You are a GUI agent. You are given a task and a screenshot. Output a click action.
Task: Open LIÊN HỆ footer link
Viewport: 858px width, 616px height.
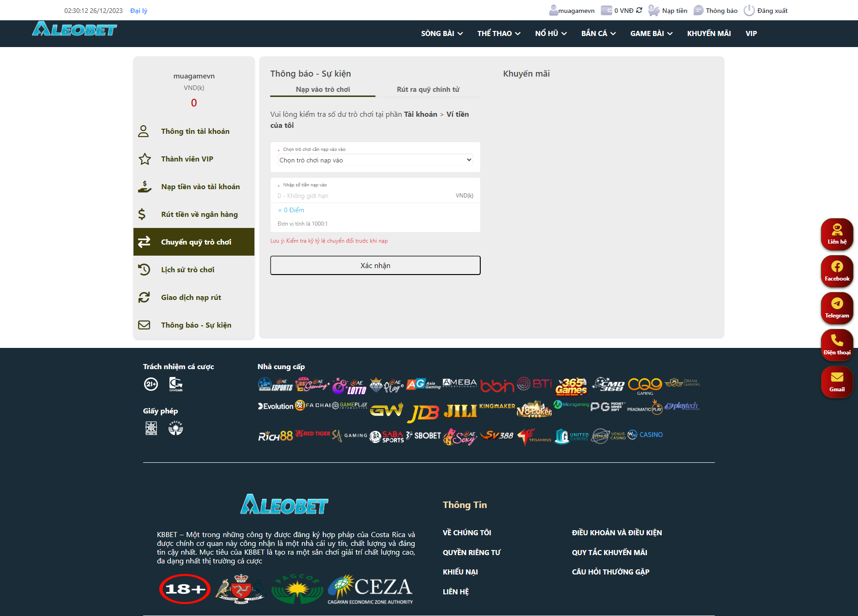(x=456, y=592)
